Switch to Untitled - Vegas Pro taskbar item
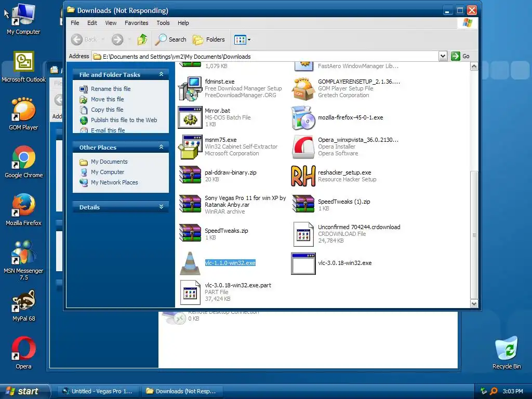532x399 pixels. point(98,391)
